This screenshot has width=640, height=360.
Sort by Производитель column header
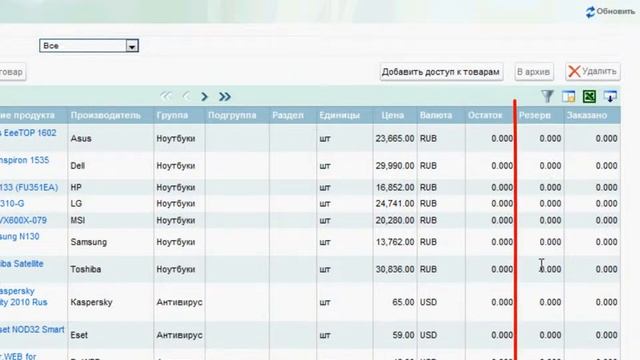(105, 116)
